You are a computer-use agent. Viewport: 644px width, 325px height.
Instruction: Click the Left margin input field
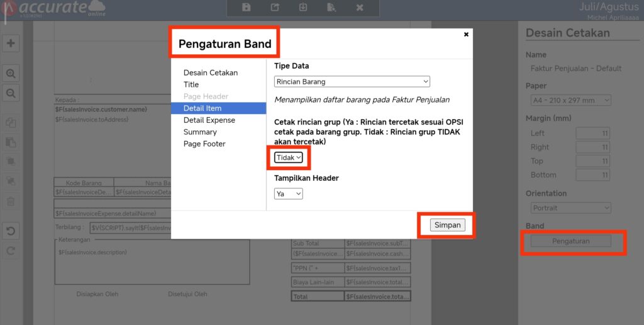pos(592,133)
